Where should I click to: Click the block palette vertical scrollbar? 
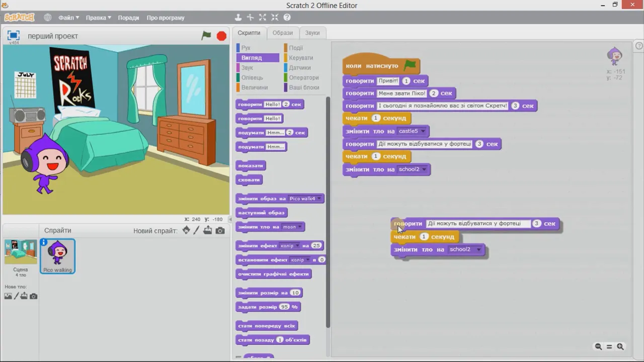coord(328,211)
